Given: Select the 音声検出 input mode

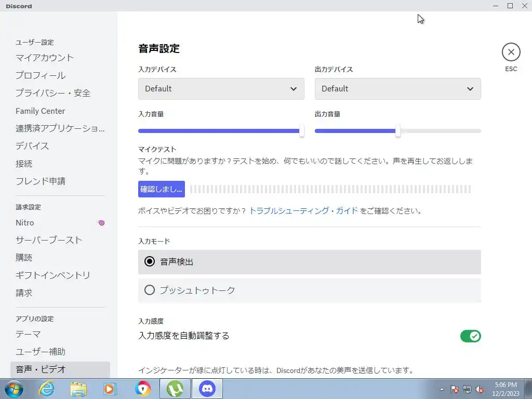Looking at the screenshot, I should point(310,262).
